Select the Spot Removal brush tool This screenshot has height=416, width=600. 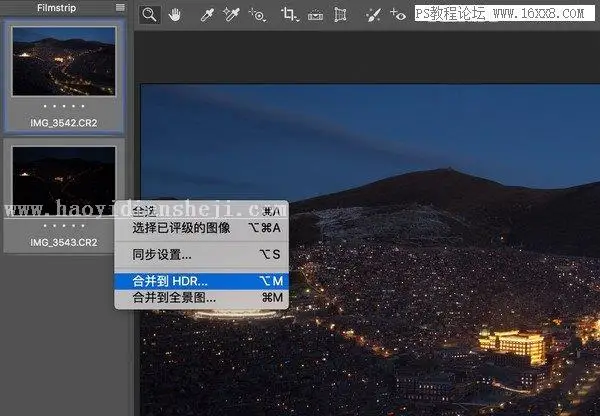[373, 15]
